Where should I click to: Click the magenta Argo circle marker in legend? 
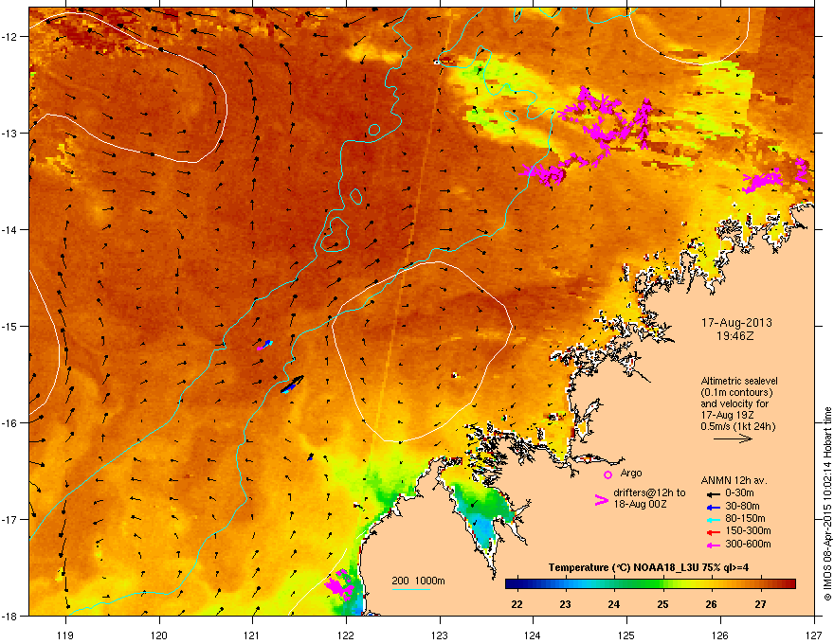[x=607, y=474]
